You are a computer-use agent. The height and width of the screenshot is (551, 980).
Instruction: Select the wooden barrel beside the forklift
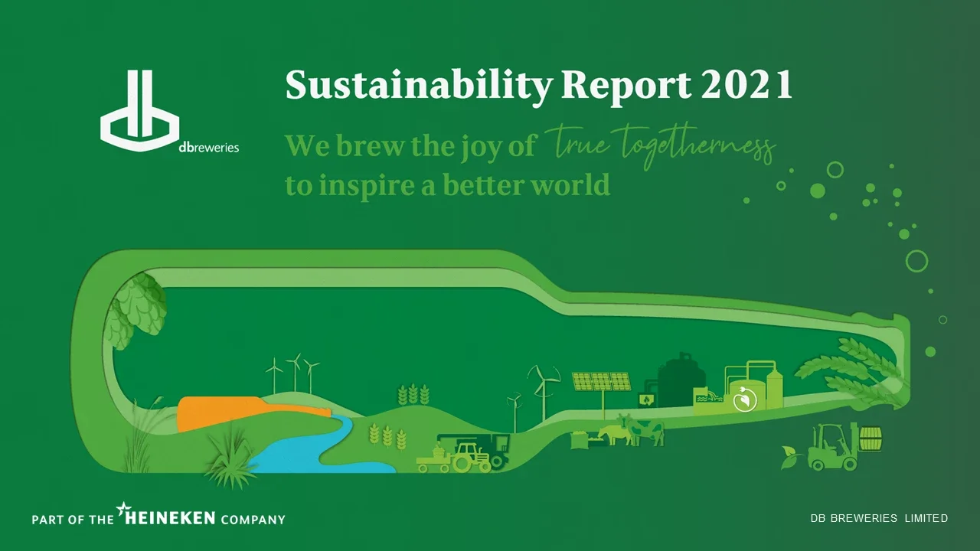click(x=870, y=439)
